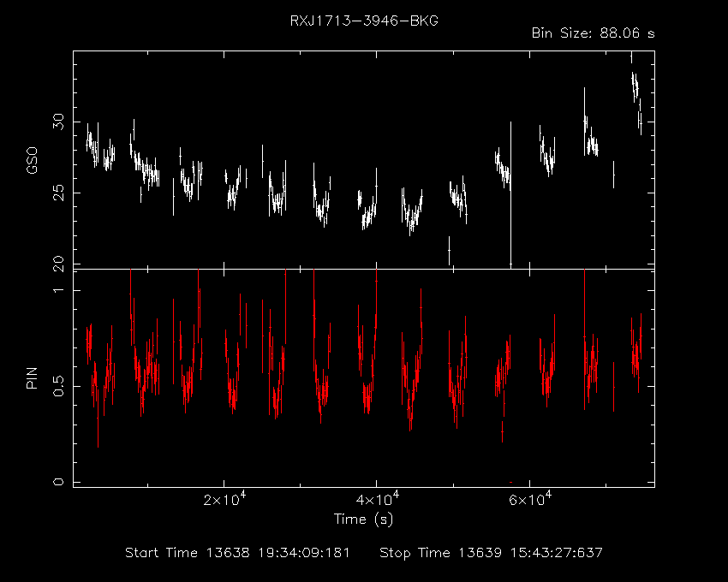Select the 6×10^4 x-axis tick label
Image resolution: width=728 pixels, height=582 pixels.
530,498
